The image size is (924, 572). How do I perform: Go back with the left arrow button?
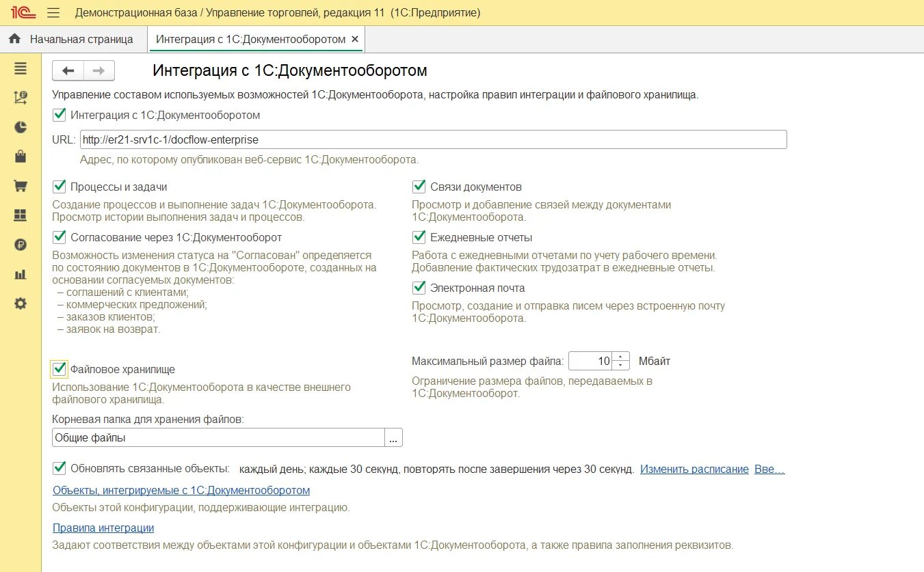(x=68, y=70)
